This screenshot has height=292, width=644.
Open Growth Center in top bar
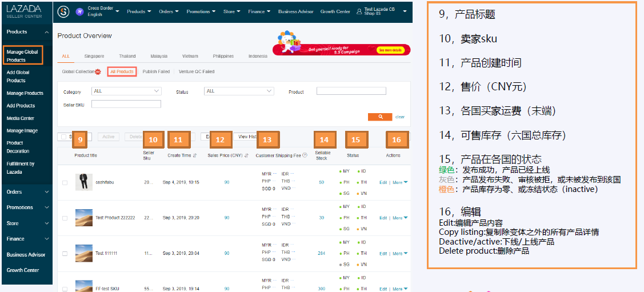pyautogui.click(x=335, y=11)
